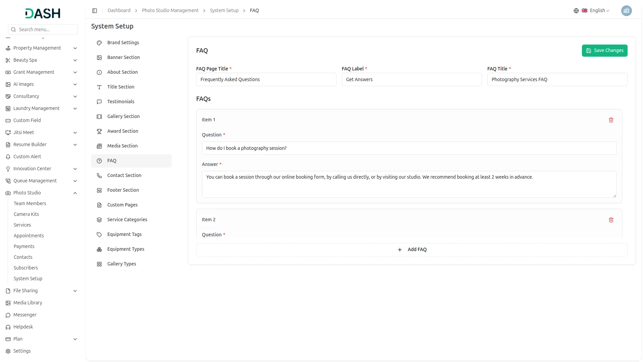644x362 pixels.
Task: Click the Brand Settings palette icon
Action: tap(99, 43)
